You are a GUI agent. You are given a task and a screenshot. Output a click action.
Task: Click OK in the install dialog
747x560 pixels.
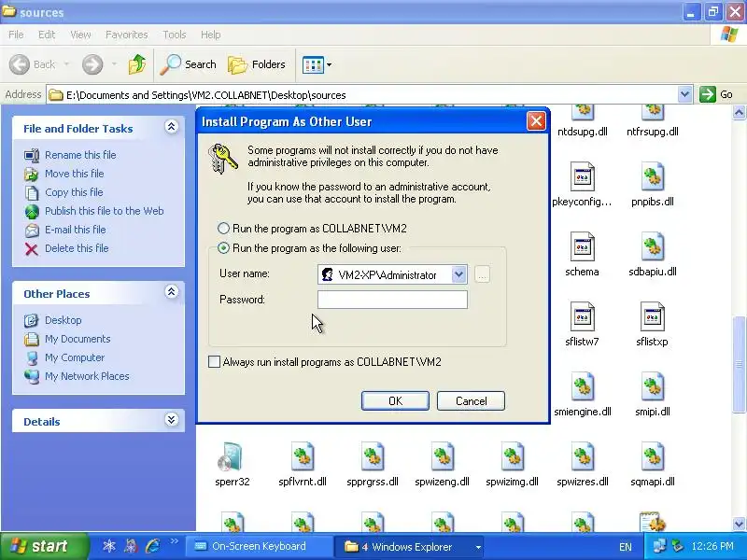[395, 401]
